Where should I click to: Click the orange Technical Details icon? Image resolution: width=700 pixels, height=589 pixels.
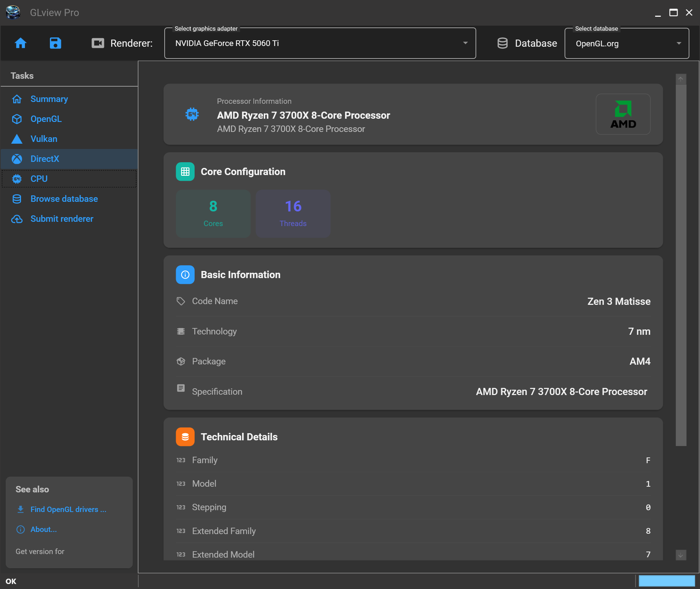pos(185,437)
